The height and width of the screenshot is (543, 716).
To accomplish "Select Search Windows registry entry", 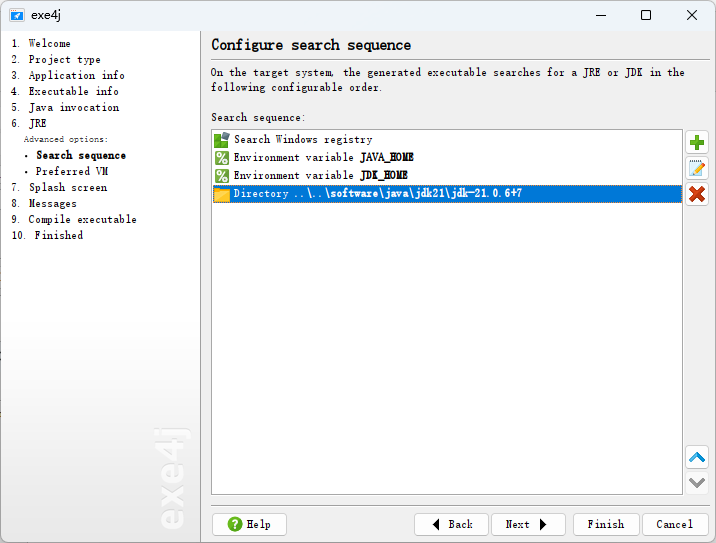I will click(447, 140).
